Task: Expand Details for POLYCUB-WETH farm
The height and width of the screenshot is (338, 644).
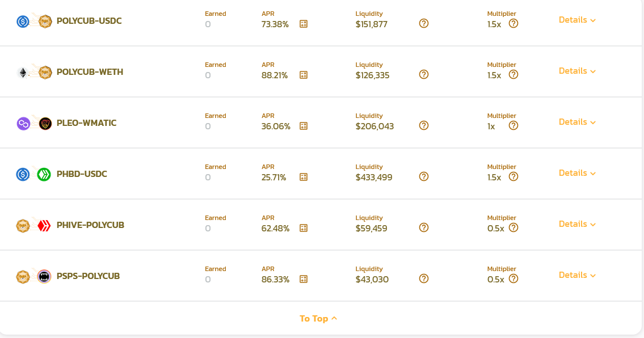Action: coord(577,71)
